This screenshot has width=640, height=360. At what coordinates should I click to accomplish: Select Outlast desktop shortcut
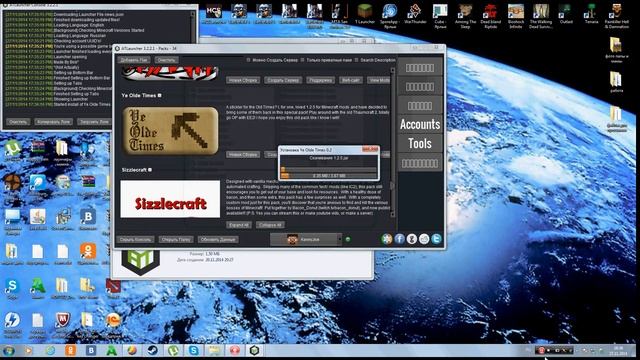[566, 14]
